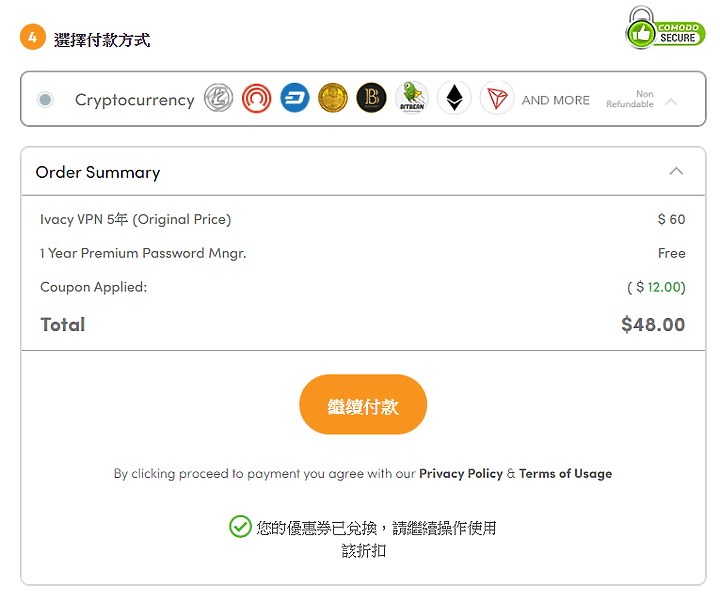The width and height of the screenshot is (720, 601).
Task: Select the Cryptocurrency radio button
Action: [x=45, y=99]
